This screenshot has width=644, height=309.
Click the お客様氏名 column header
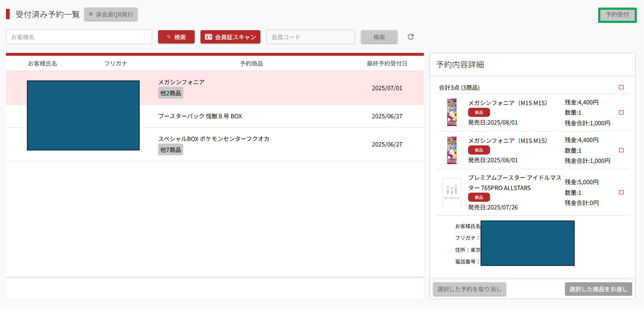[x=42, y=64]
